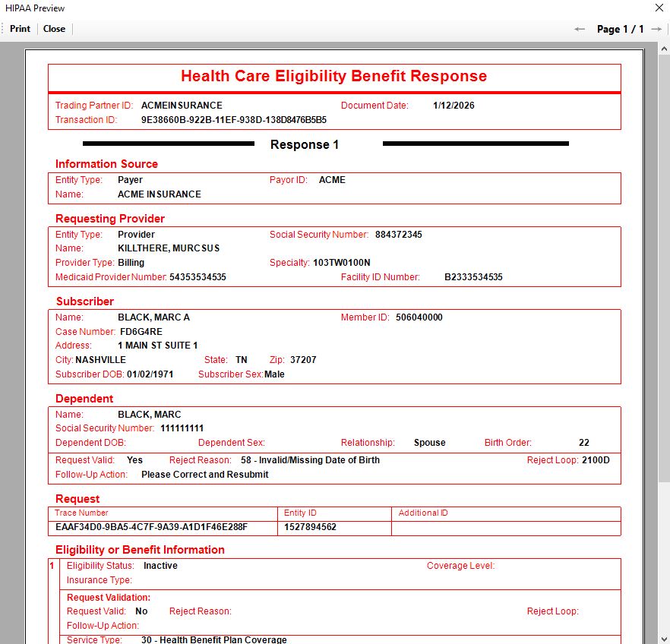This screenshot has height=644, width=670.
Task: Click subscriber name BLACK, MARC A
Action: (153, 317)
